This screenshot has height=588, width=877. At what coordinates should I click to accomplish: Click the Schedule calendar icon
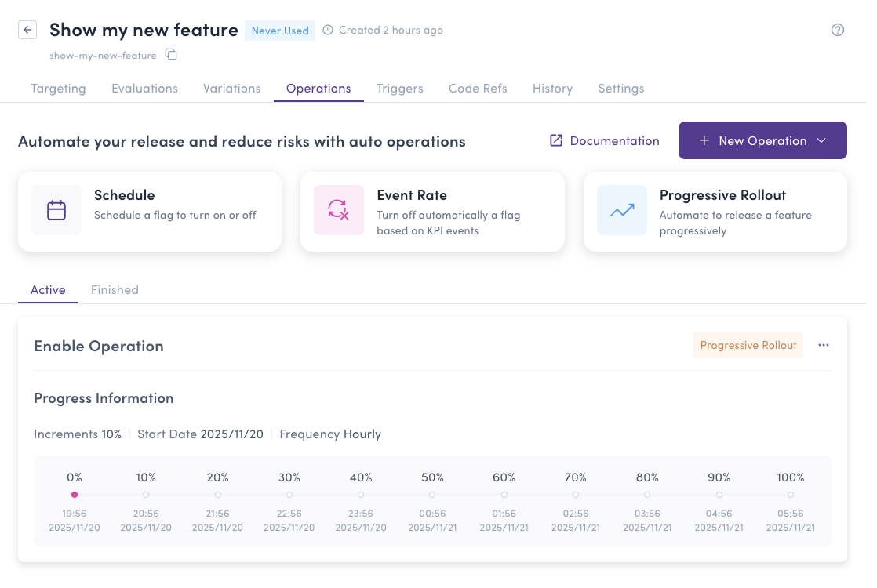point(56,210)
